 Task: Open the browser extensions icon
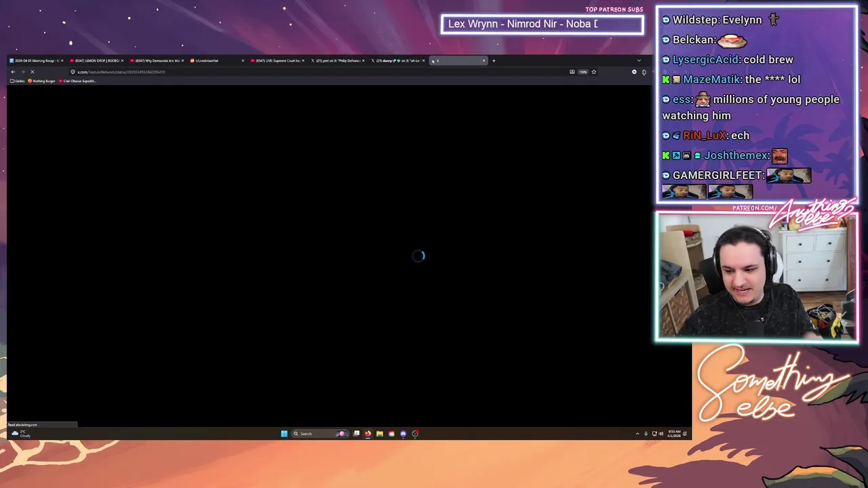(x=644, y=73)
